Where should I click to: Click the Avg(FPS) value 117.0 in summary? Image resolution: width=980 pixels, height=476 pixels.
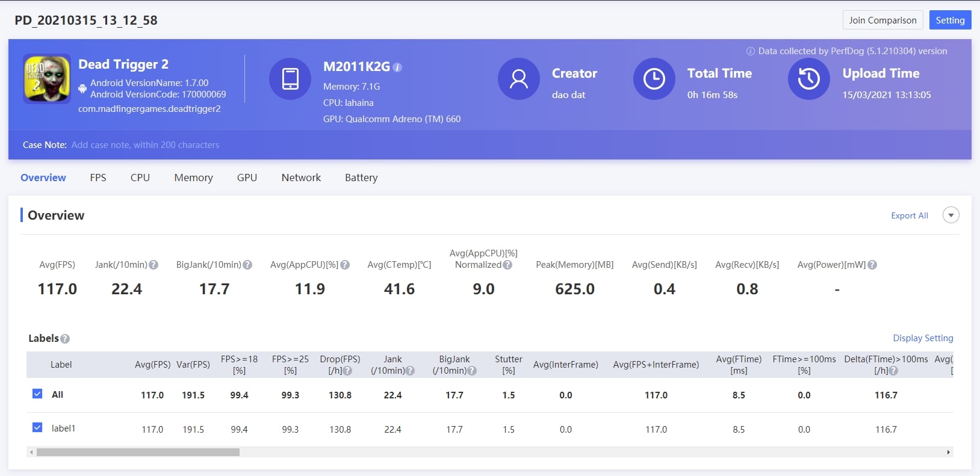(57, 289)
